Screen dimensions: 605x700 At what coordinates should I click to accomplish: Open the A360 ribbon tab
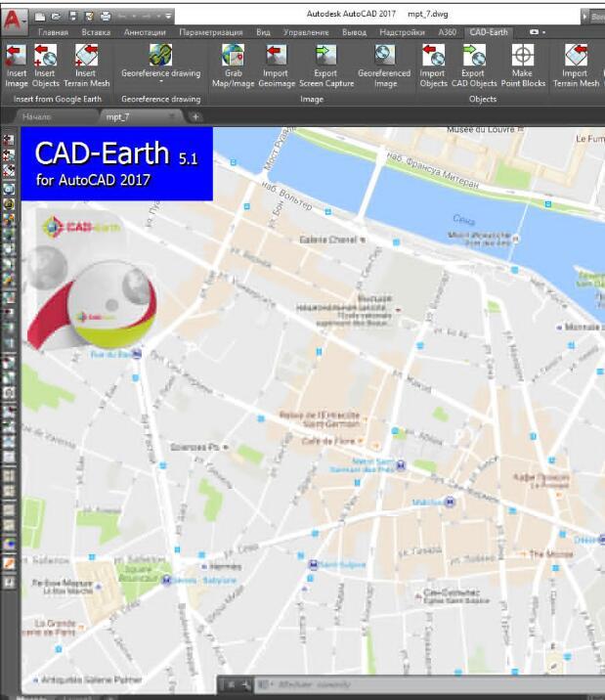coord(447,32)
